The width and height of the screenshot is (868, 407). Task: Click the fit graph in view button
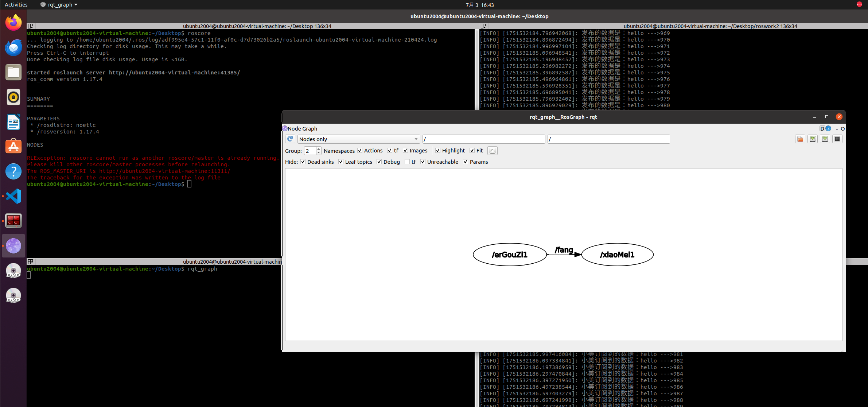pos(492,151)
